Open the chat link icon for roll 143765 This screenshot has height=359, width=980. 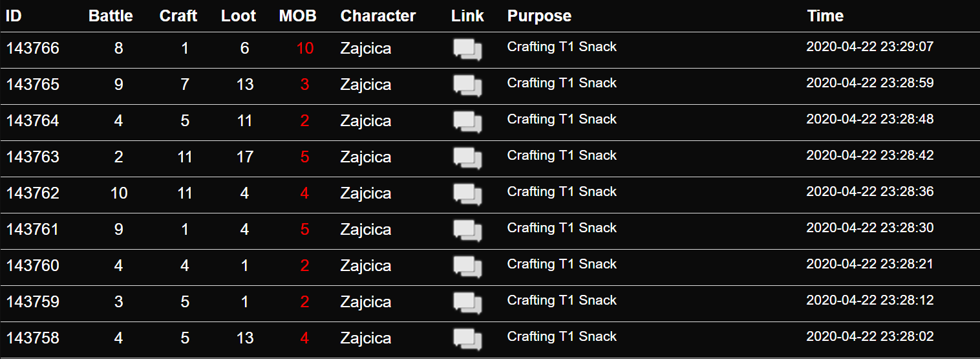click(467, 86)
